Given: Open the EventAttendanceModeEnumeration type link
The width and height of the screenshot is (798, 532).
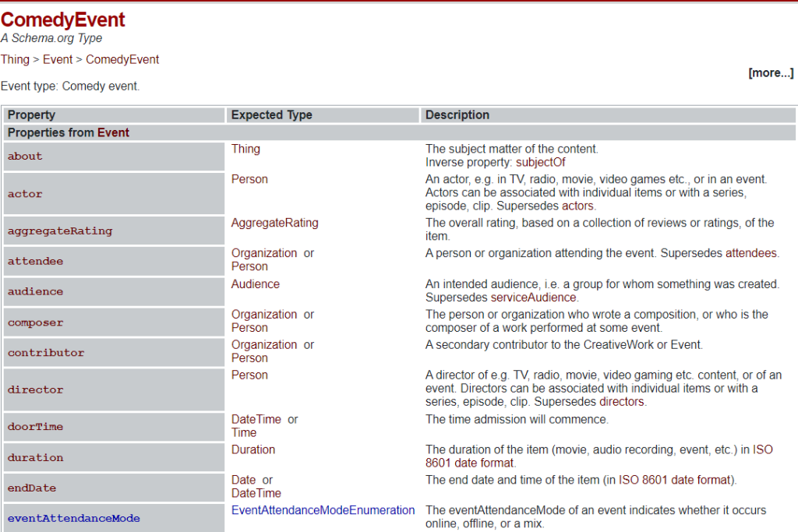Looking at the screenshot, I should click(x=323, y=509).
